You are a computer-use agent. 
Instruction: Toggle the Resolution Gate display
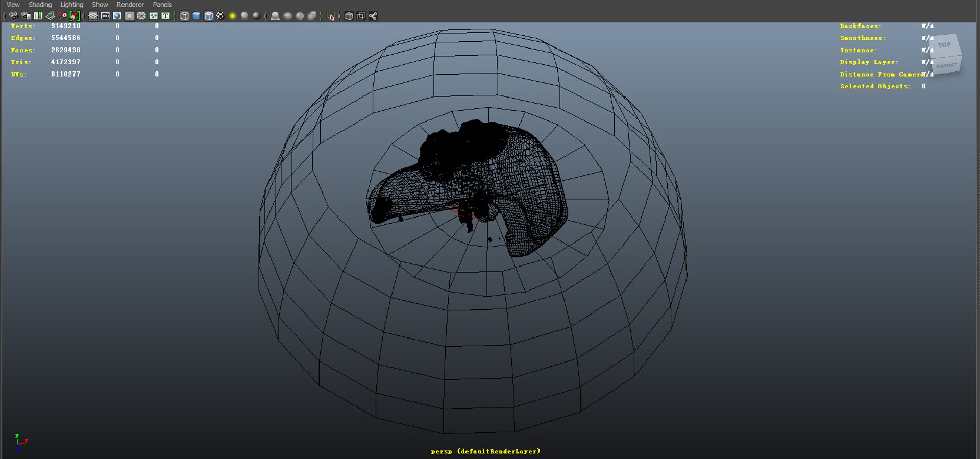coord(117,16)
